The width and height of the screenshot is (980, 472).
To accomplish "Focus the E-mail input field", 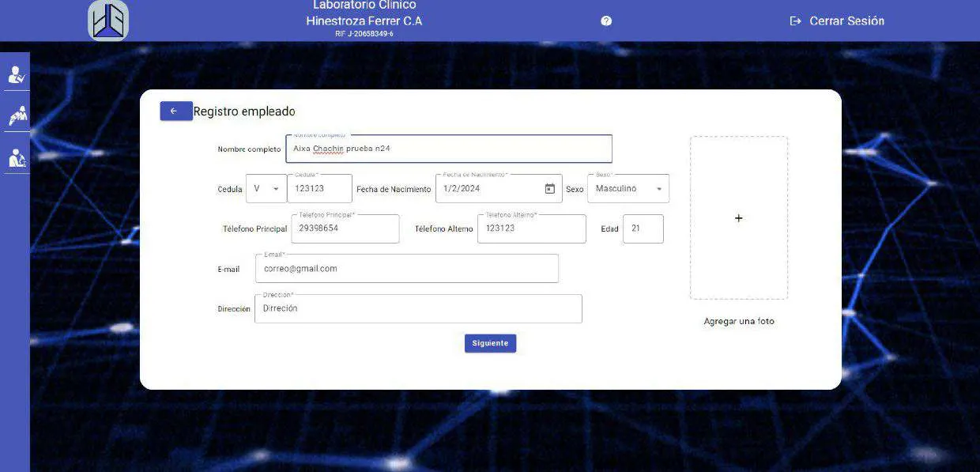I will click(x=406, y=269).
